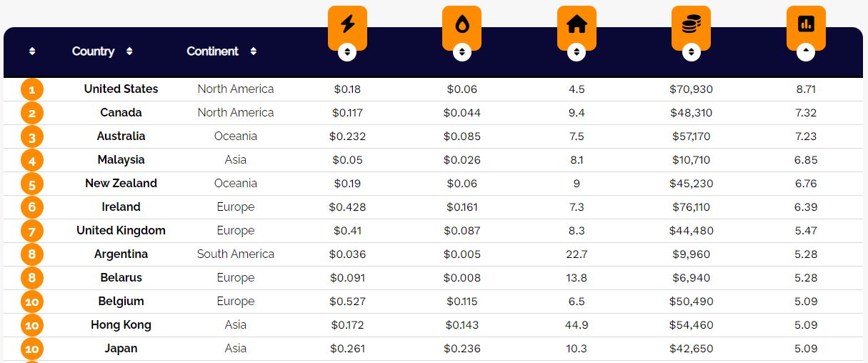This screenshot has height=363, width=868.
Task: Click the bar chart score icon
Action: tap(806, 24)
